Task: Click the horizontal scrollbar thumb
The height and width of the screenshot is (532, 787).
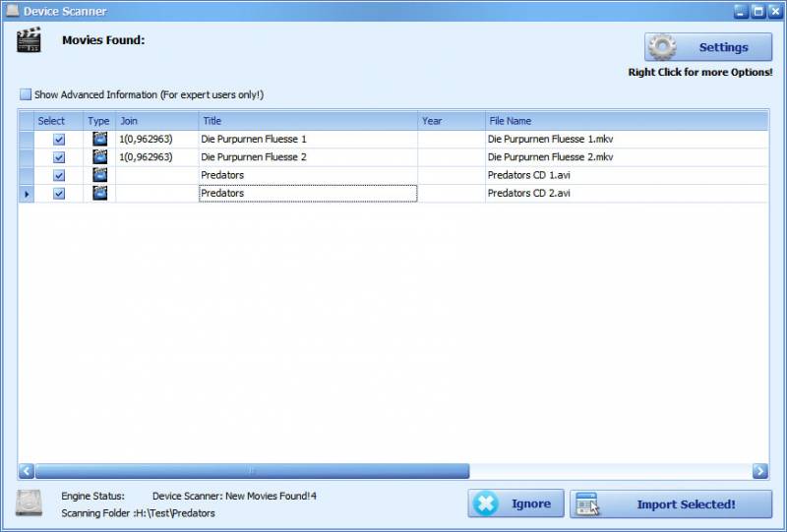Action: (x=253, y=471)
